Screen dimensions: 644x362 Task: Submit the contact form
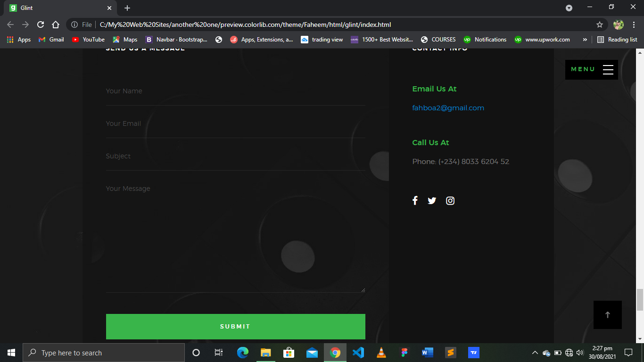click(x=236, y=327)
